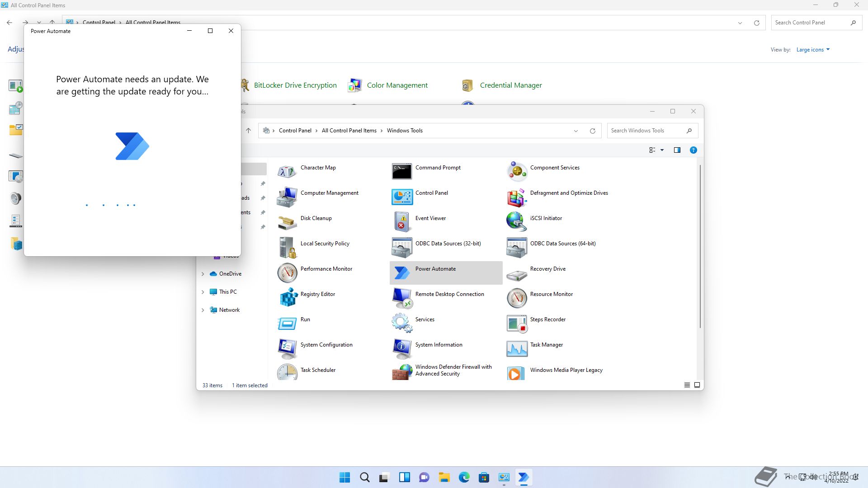Select the Control Panel icon in Windows Tools
Screen dimensions: 868x488
tap(401, 197)
